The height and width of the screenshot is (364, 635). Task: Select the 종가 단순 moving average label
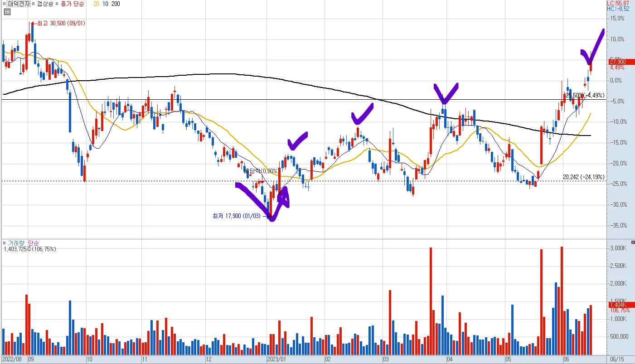coord(73,4)
